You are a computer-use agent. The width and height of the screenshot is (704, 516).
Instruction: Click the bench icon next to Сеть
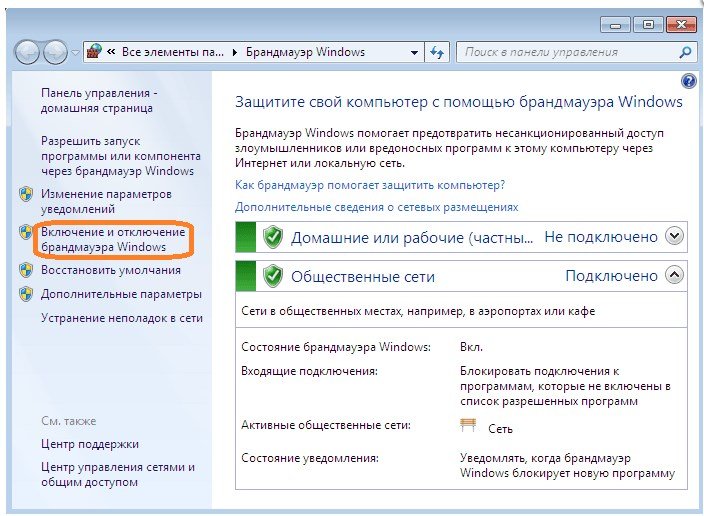468,426
